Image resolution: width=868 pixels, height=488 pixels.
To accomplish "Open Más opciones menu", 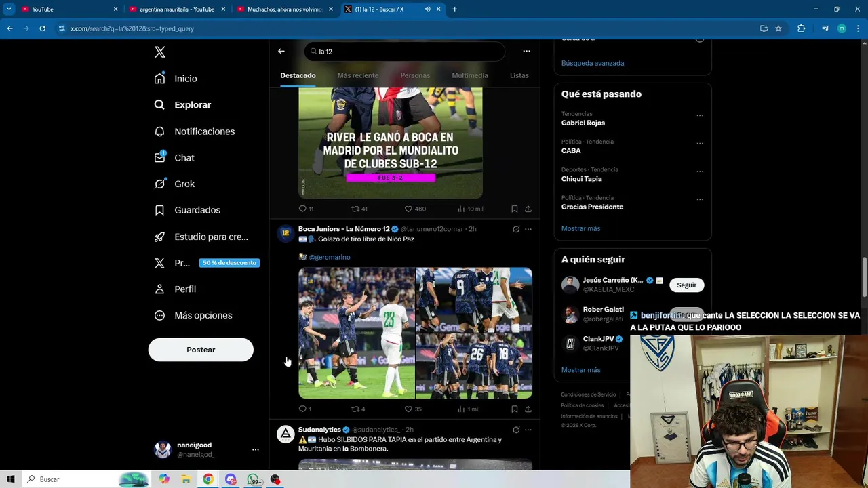I will [x=193, y=315].
